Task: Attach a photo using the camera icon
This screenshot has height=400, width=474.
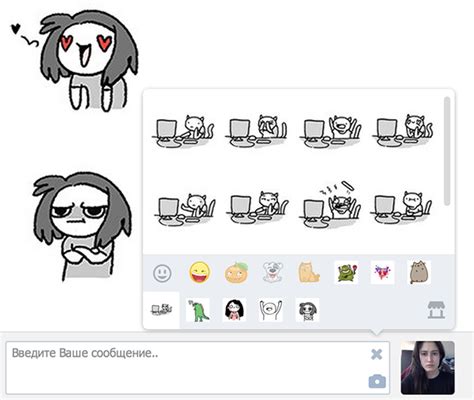Action: click(x=377, y=381)
